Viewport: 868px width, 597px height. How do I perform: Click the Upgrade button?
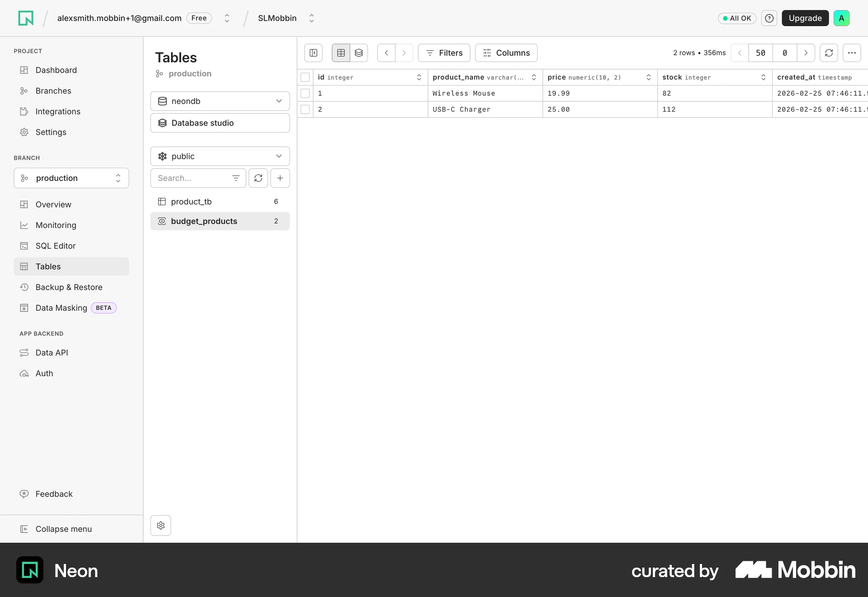click(805, 18)
